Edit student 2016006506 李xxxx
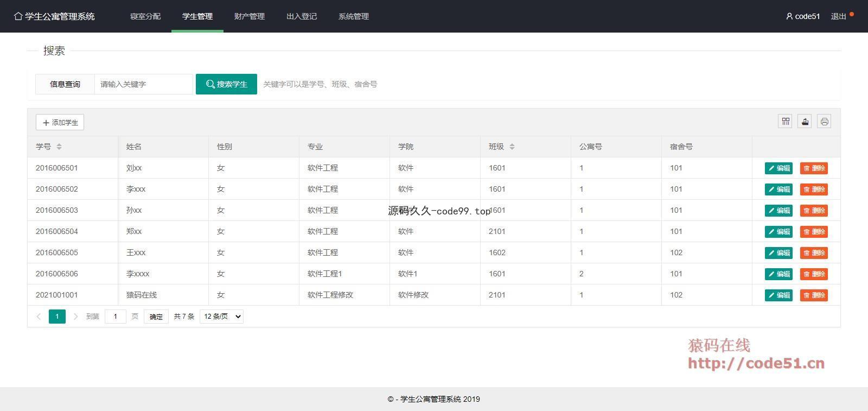The width and height of the screenshot is (868, 411). (x=778, y=274)
